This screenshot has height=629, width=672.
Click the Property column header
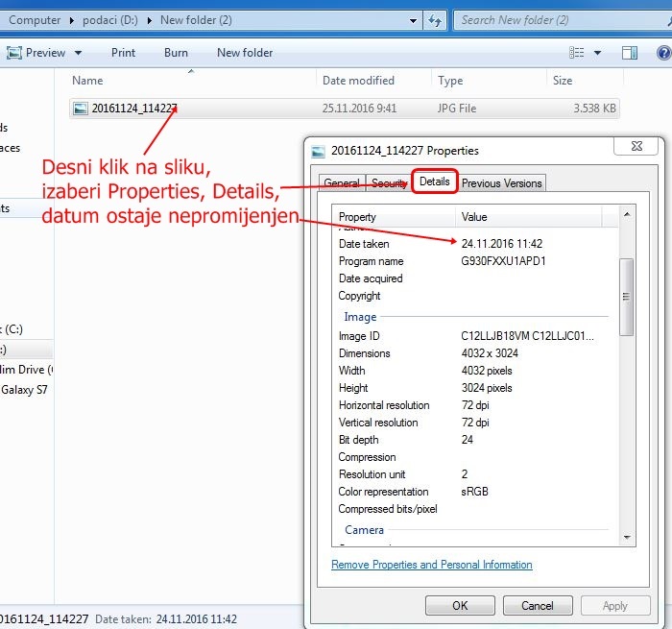pos(394,217)
